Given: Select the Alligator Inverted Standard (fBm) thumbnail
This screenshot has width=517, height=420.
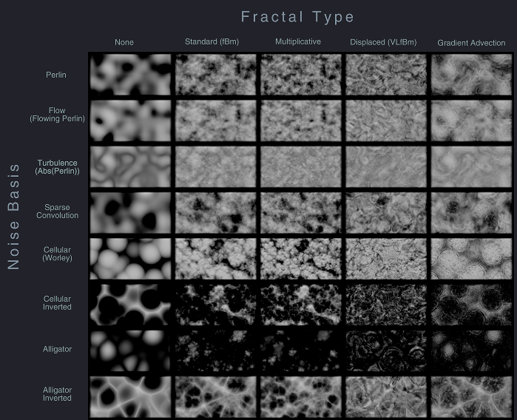Looking at the screenshot, I should 216,397.
